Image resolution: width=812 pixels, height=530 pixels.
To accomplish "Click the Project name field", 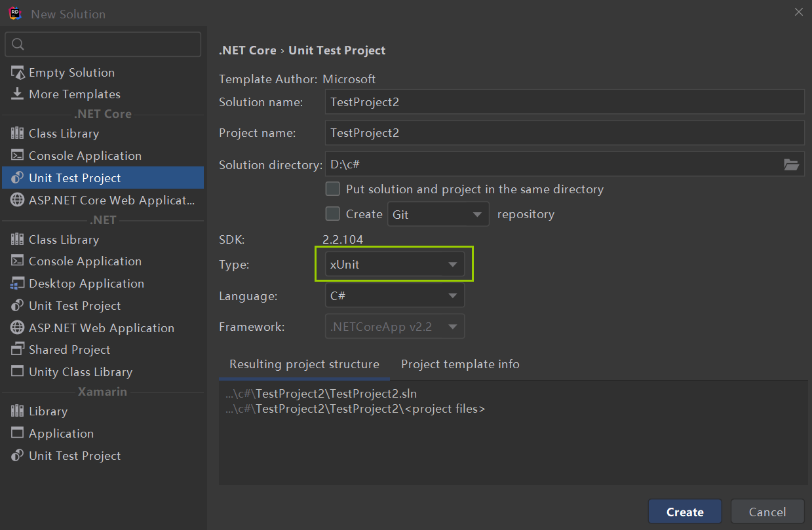I will 564,133.
